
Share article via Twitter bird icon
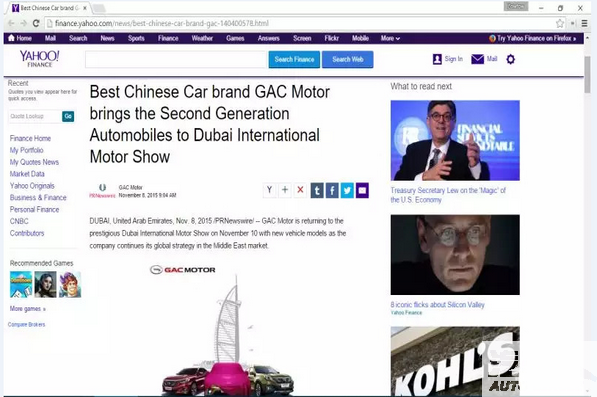click(347, 190)
